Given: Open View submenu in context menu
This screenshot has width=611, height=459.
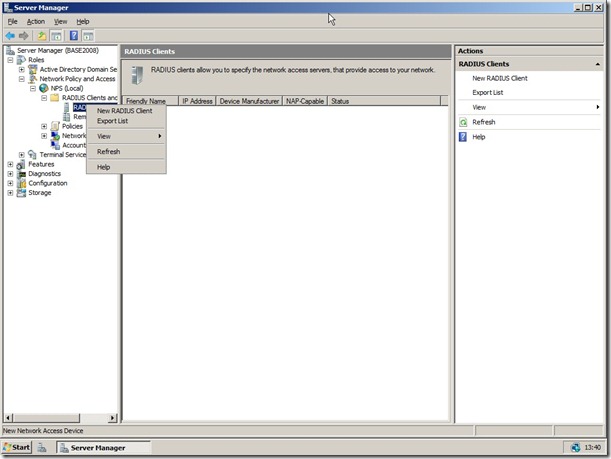Looking at the screenshot, I should pos(126,136).
